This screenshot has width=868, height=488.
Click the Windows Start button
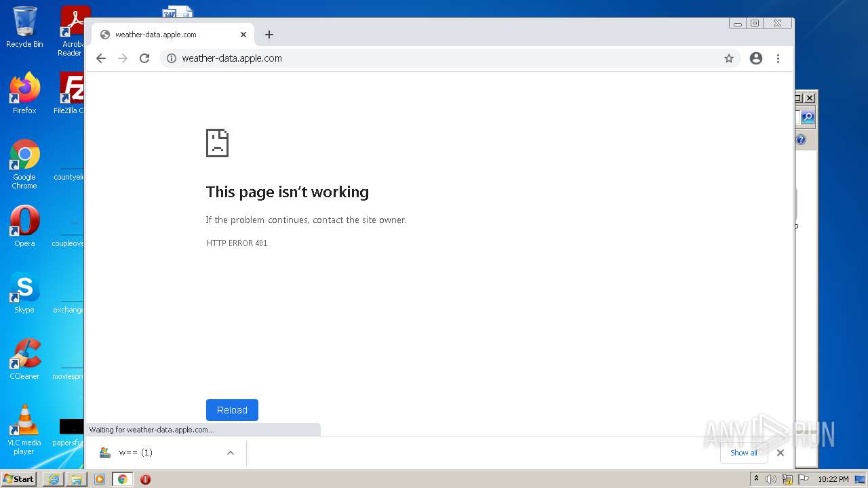tap(19, 479)
